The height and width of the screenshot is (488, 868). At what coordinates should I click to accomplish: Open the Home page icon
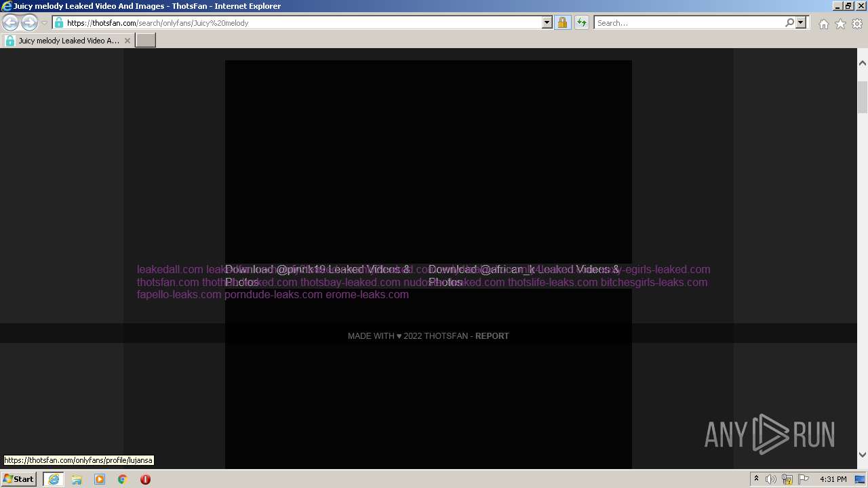pyautogui.click(x=823, y=24)
